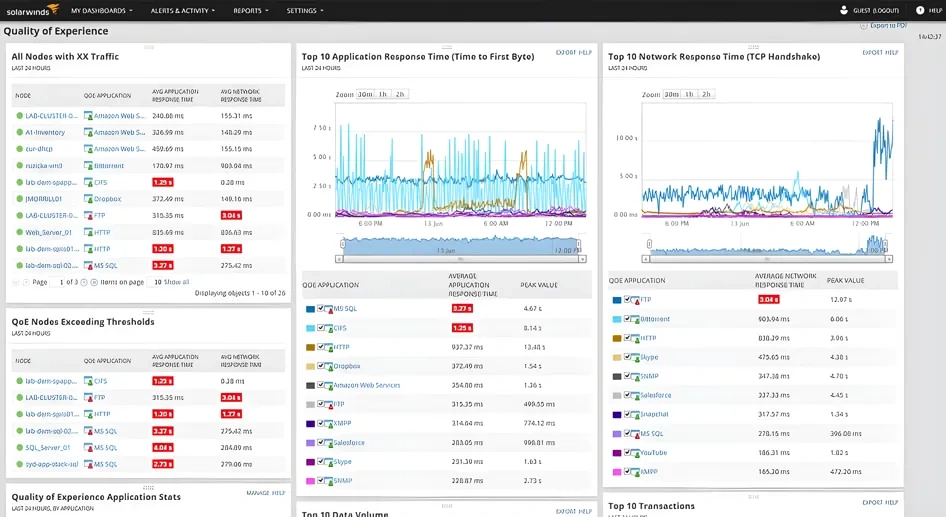Image resolution: width=946 pixels, height=517 pixels.
Task: Go to first page in All Nodes pager
Action: tap(16, 282)
